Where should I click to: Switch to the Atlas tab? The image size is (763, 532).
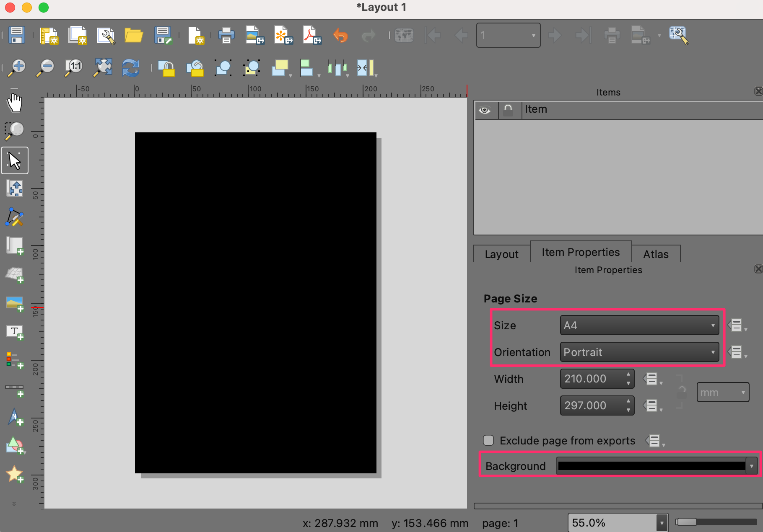coord(656,254)
